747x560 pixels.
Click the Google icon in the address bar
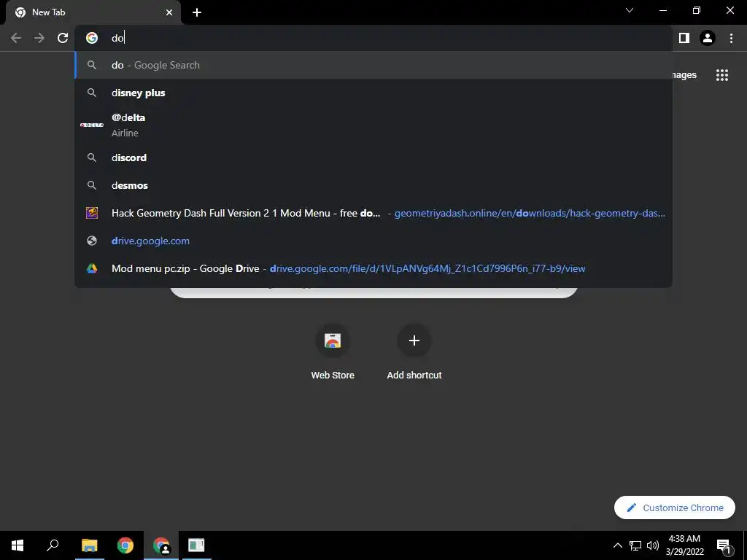point(92,38)
